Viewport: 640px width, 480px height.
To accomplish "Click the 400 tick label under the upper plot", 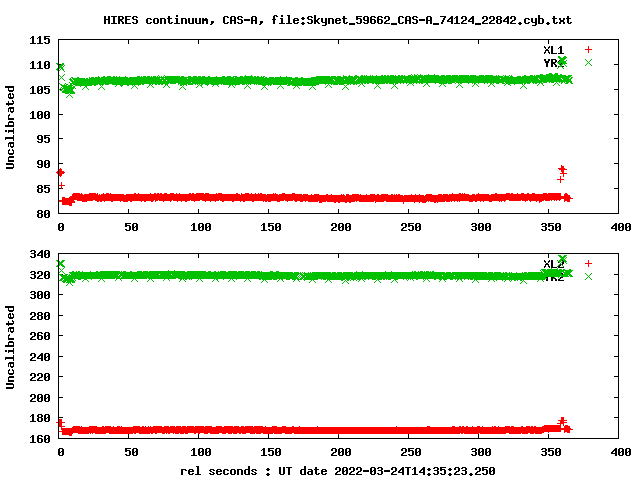I will (621, 228).
